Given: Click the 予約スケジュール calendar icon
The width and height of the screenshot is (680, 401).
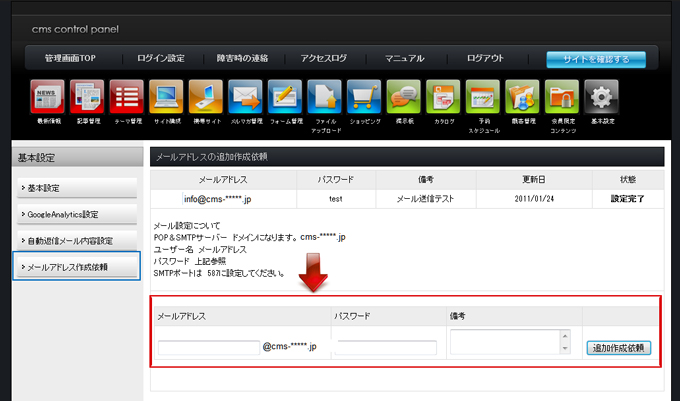Looking at the screenshot, I should click(x=482, y=97).
